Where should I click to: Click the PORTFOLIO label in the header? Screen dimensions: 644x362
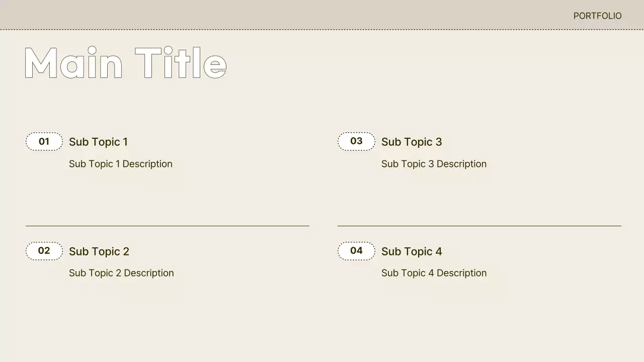click(x=597, y=16)
